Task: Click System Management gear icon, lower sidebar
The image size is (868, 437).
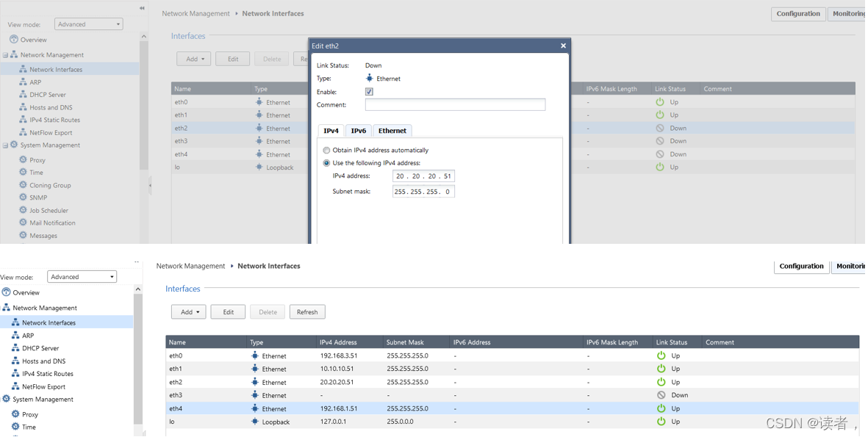Action: coord(6,399)
